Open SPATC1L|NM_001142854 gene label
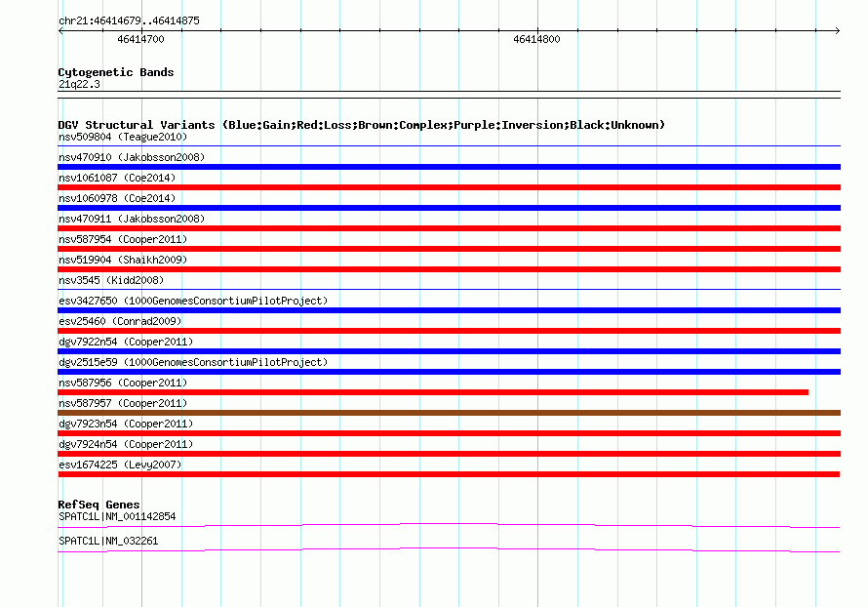The height and width of the screenshot is (607, 868). pos(117,516)
